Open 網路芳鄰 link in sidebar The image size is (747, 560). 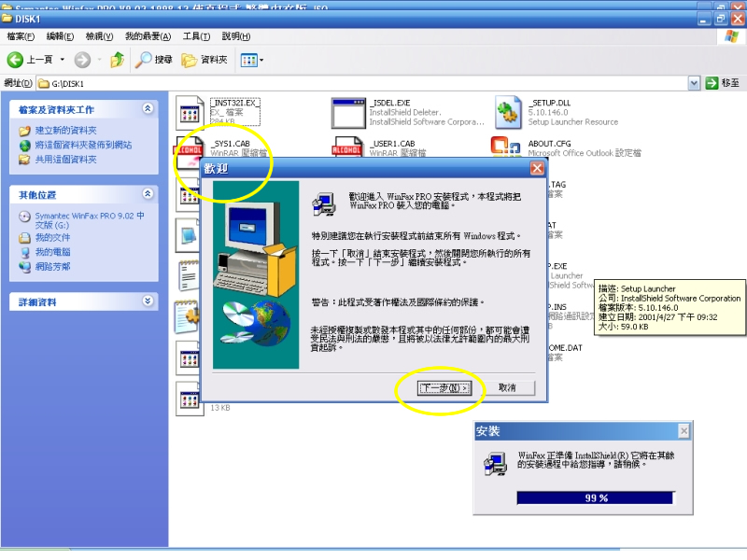coord(52,267)
